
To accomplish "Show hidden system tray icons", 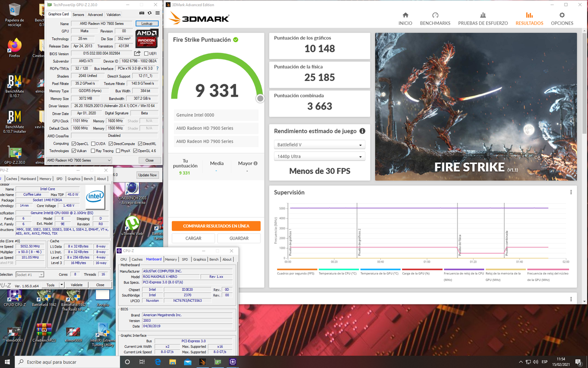I will point(521,362).
